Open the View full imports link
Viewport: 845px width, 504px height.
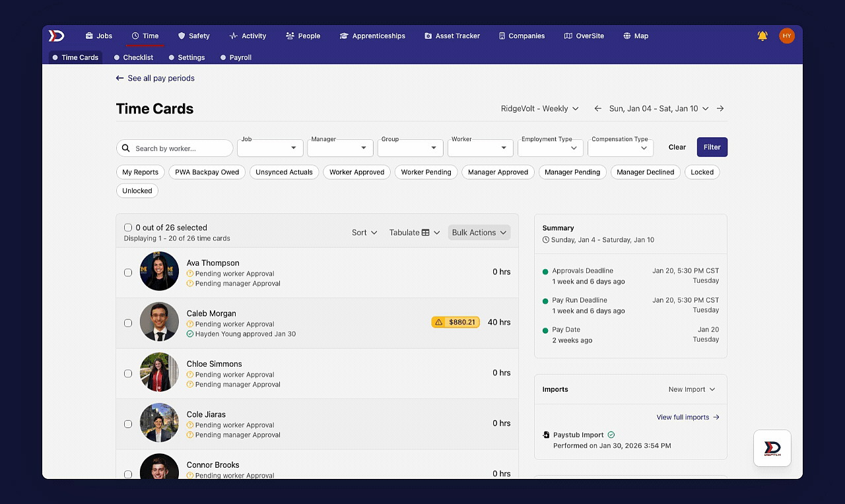(x=688, y=417)
